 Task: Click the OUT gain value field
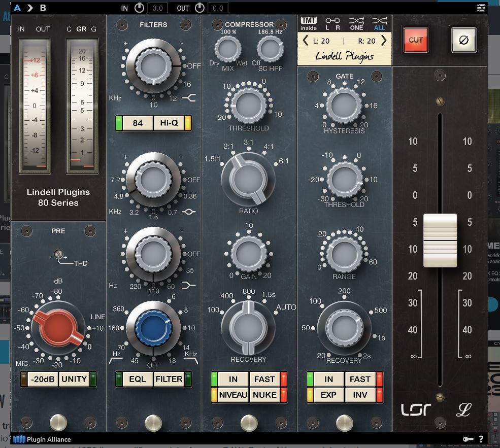tap(218, 8)
